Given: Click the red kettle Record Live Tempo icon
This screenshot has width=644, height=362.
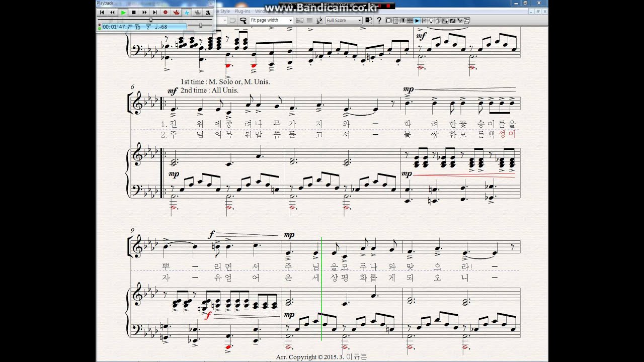Looking at the screenshot, I should [176, 12].
